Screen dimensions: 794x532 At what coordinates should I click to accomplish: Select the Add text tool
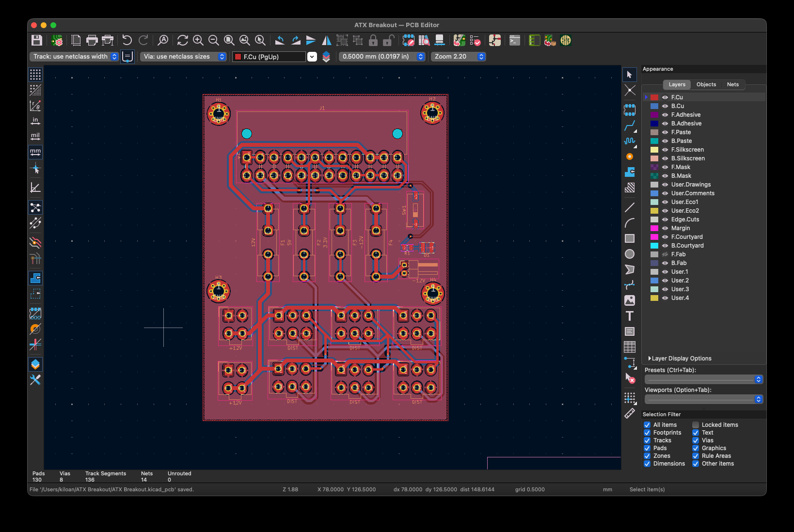(630, 316)
